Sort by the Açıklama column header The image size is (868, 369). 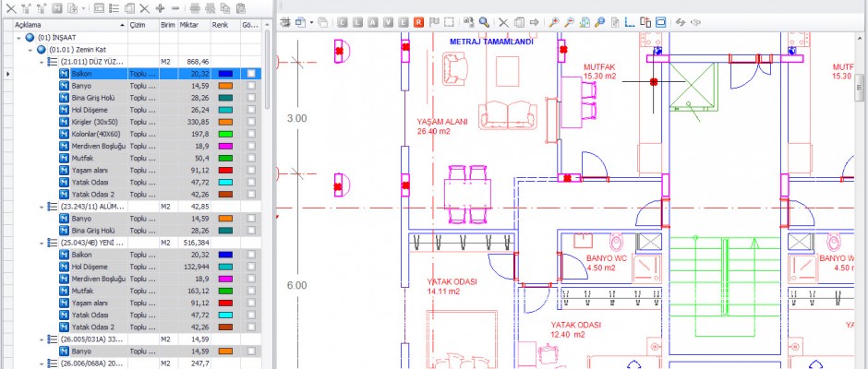click(x=55, y=24)
